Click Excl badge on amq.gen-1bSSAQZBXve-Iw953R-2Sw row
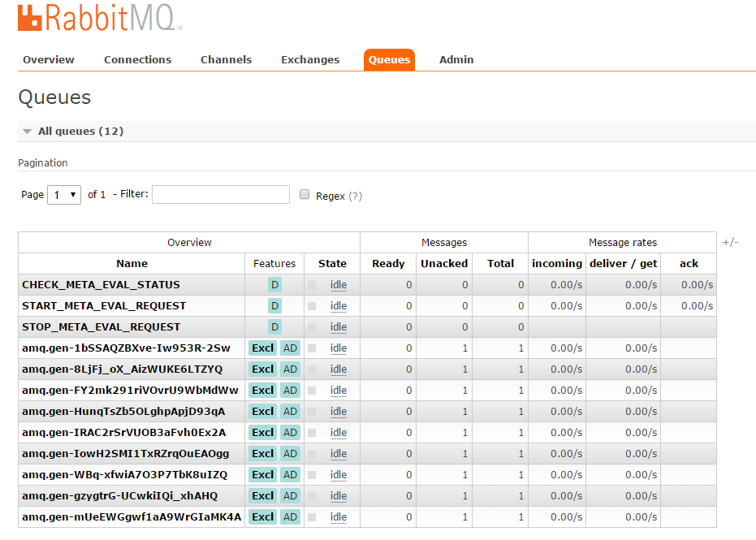The height and width of the screenshot is (540, 756). 263,348
